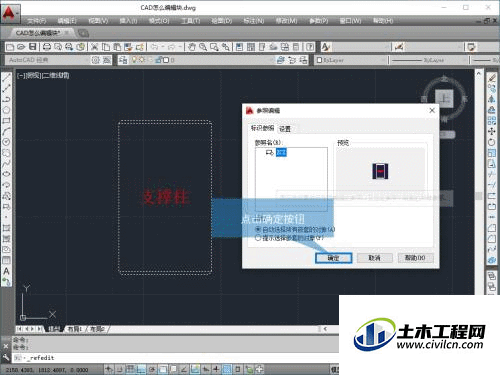Image resolution: width=500 pixels, height=375 pixels.
Task: Click the Save floppy disk icon
Action: coord(32,47)
